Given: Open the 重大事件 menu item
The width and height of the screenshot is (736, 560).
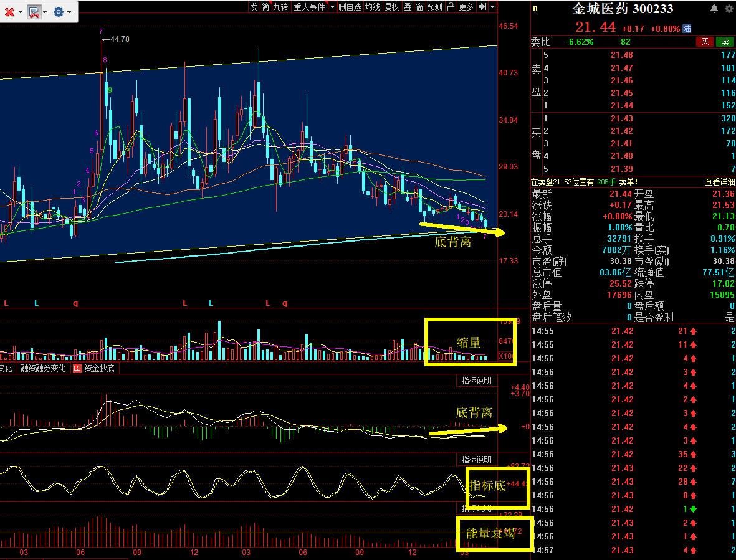Looking at the screenshot, I should pos(309,7).
